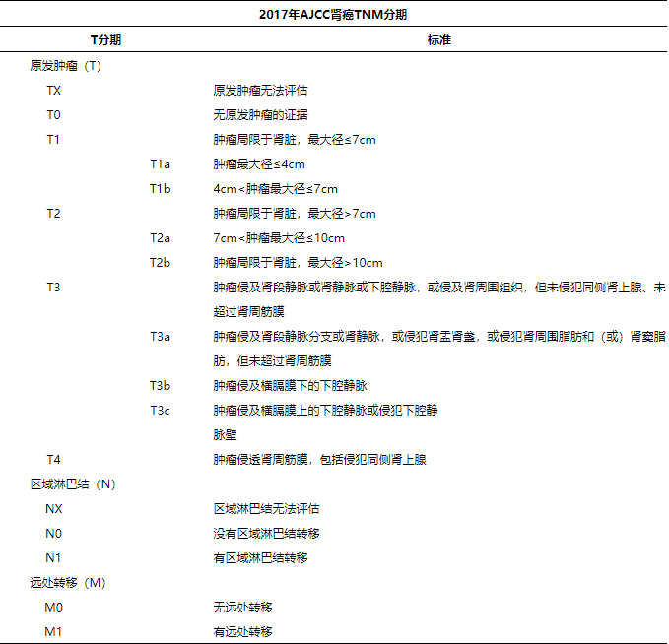Screen dimensions: 669x644
Task: Click the T3c substage cell
Action: (160, 411)
